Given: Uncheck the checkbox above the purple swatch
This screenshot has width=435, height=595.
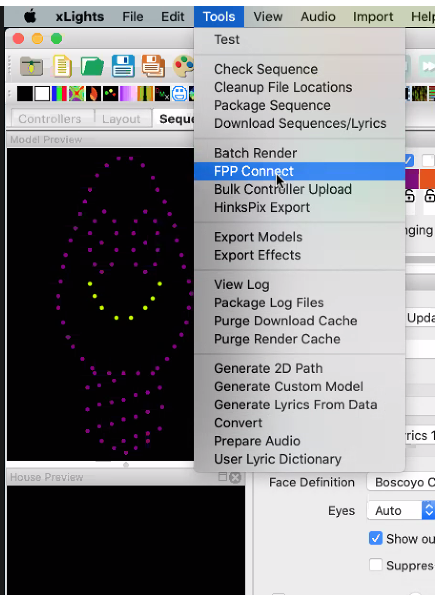Looking at the screenshot, I should [409, 160].
